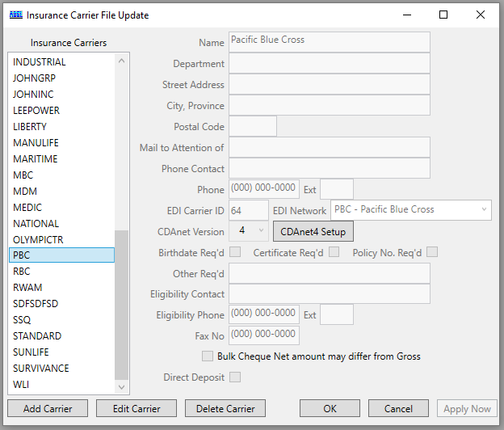Select JOHNINC in the carrier list
504x430 pixels.
[x=61, y=94]
